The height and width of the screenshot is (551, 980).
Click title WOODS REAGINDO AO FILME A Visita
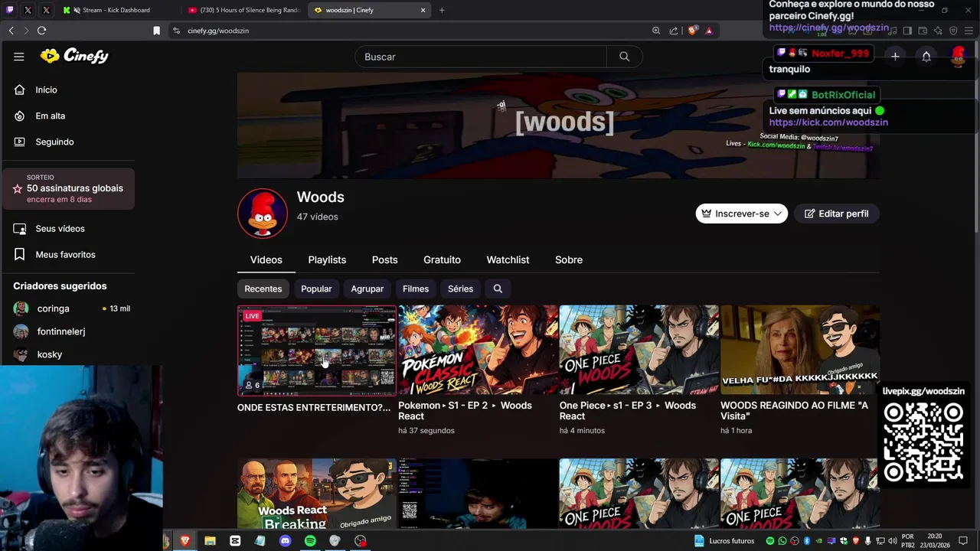(794, 411)
